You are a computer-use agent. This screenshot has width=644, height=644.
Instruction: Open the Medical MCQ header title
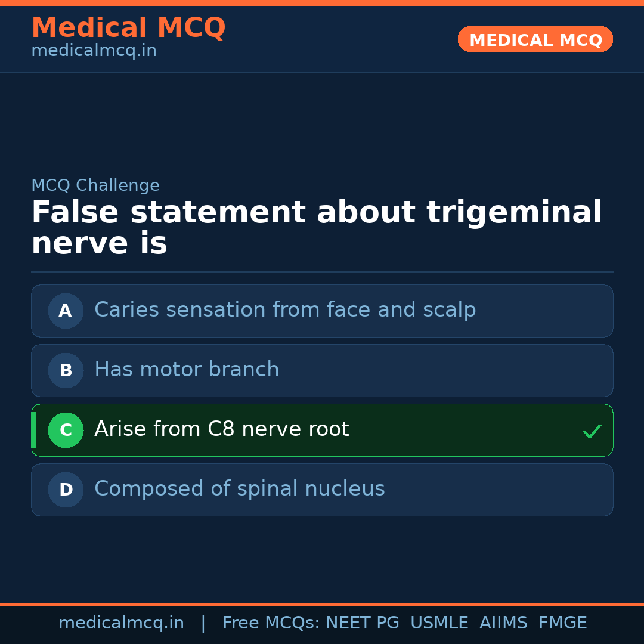(x=128, y=28)
